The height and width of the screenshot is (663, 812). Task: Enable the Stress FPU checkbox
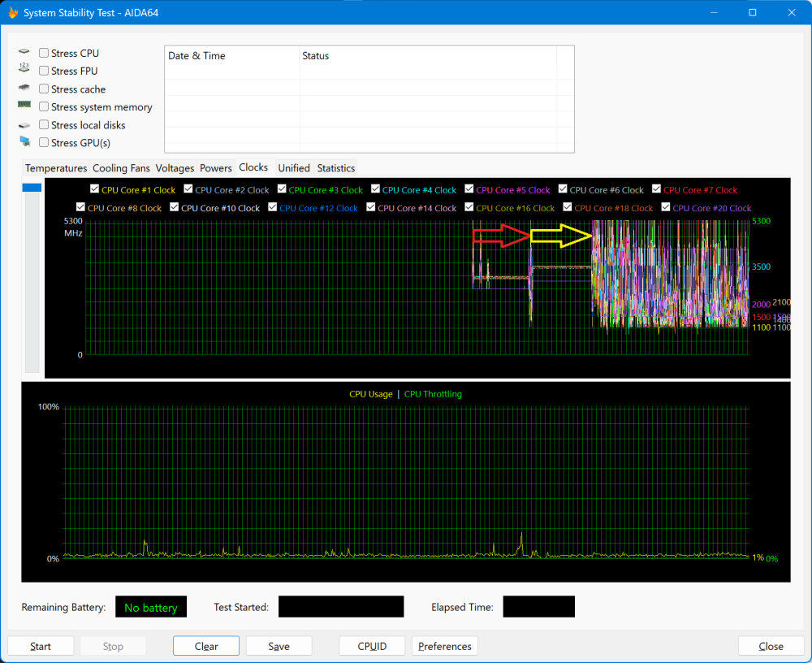[x=44, y=71]
